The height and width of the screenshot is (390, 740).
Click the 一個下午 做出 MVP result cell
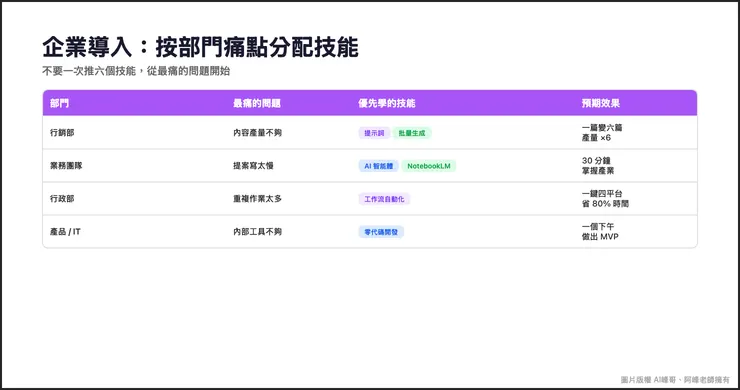600,232
